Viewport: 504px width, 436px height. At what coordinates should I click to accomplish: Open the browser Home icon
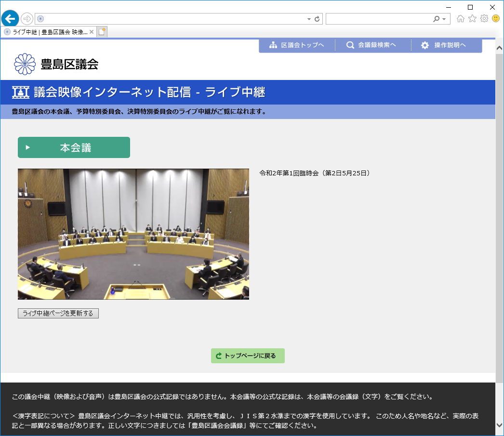461,19
